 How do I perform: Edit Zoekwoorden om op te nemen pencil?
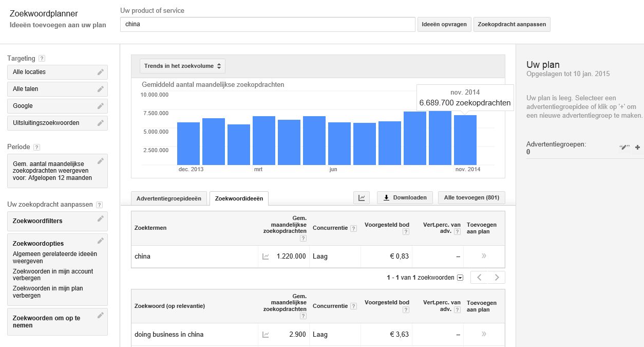click(101, 315)
